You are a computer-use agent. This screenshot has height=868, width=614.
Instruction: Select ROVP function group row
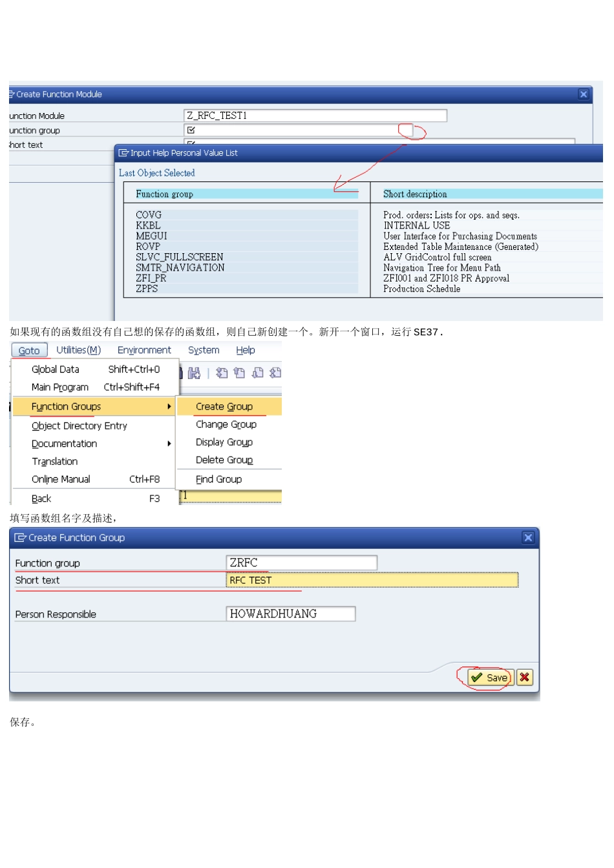click(x=246, y=247)
